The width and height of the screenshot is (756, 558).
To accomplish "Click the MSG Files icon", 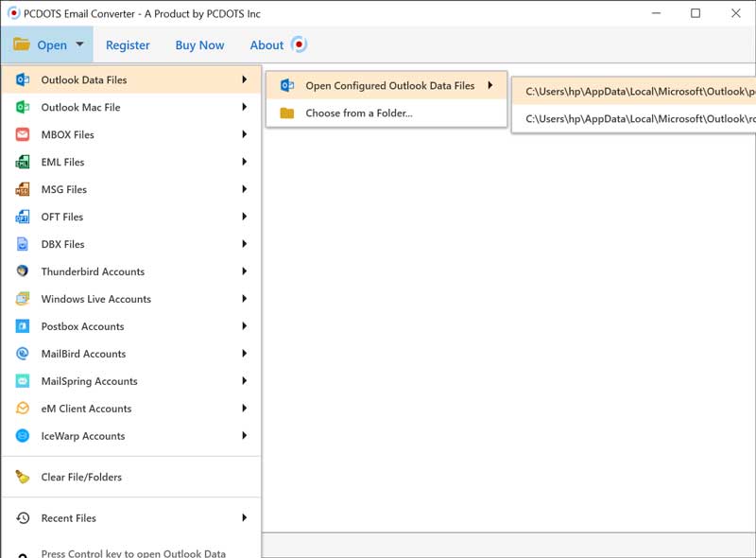I will pos(22,189).
